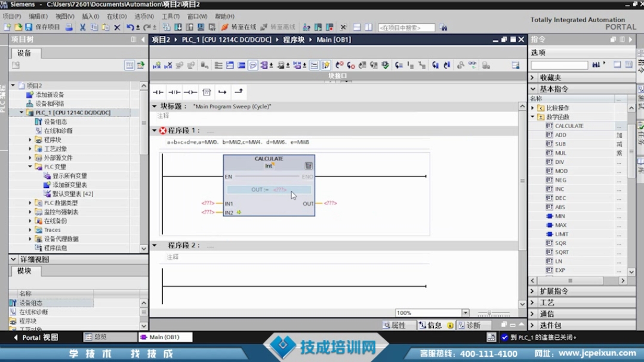Screen dimensions: 644x362
Task: Click the IN1 operand placeholder
Action: pos(208,203)
